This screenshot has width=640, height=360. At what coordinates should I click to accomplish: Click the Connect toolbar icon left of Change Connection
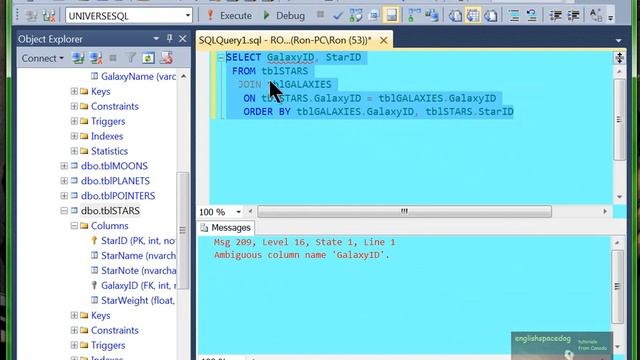click(x=31, y=16)
